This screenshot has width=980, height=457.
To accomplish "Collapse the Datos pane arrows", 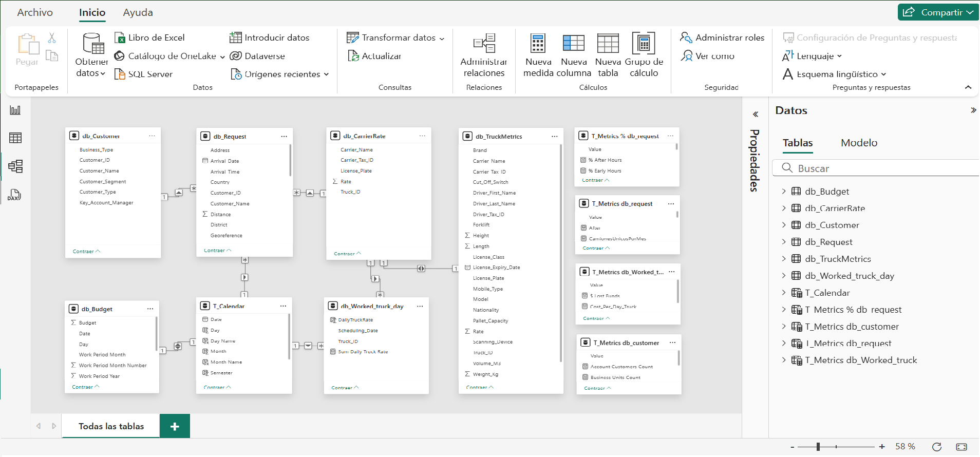I will click(x=973, y=110).
